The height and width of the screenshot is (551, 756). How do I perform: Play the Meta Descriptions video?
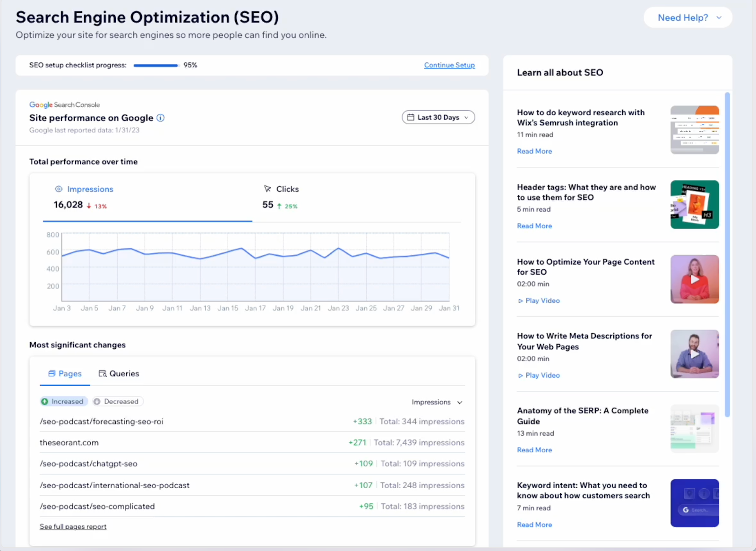[x=694, y=354]
